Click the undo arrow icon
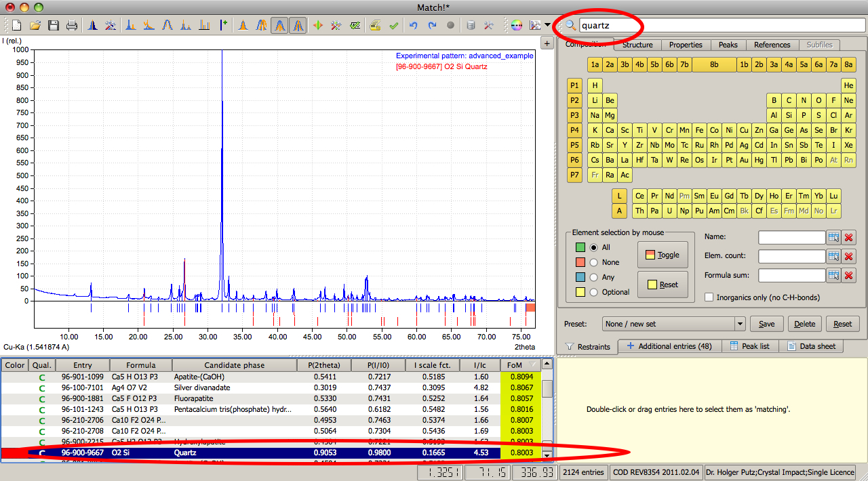 413,26
